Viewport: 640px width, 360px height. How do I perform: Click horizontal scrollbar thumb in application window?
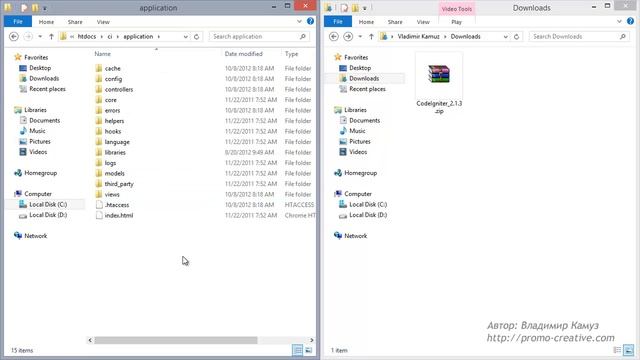tap(176, 340)
